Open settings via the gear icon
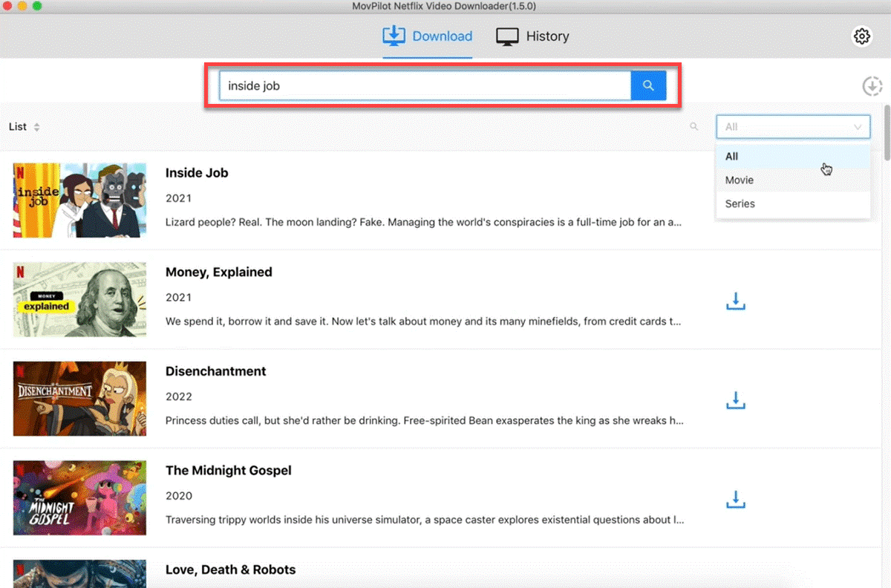The image size is (891, 588). point(861,36)
